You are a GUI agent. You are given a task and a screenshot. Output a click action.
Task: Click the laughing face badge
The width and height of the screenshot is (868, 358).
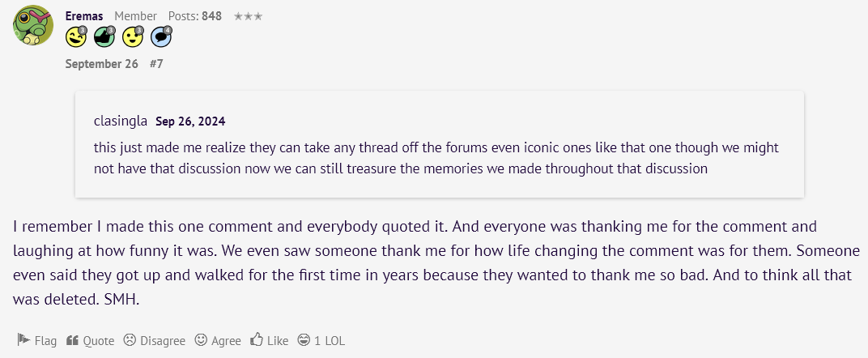click(76, 37)
